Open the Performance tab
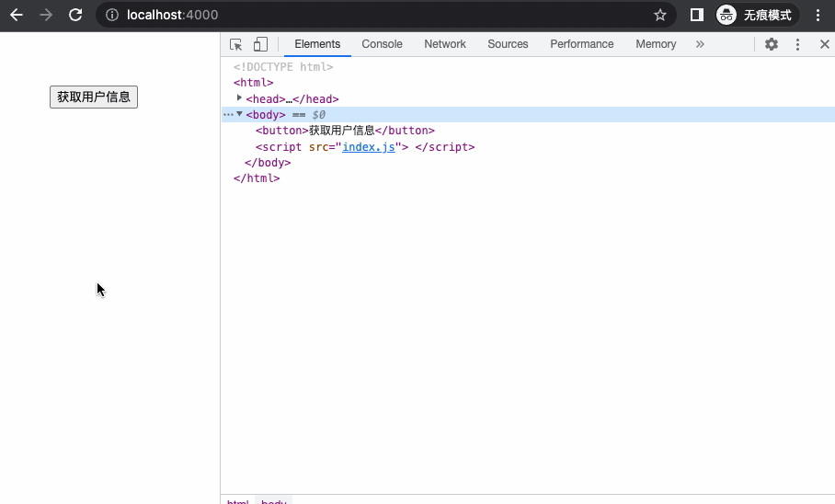The height and width of the screenshot is (504, 835). [x=581, y=44]
